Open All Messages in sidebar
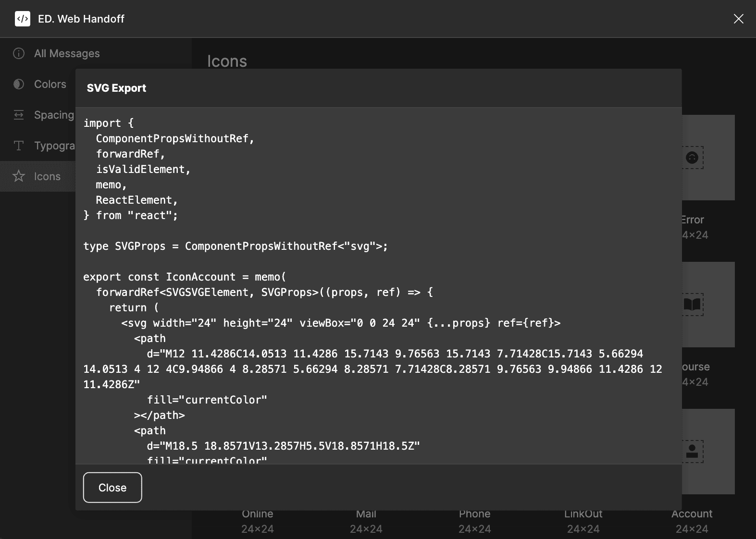 point(67,53)
